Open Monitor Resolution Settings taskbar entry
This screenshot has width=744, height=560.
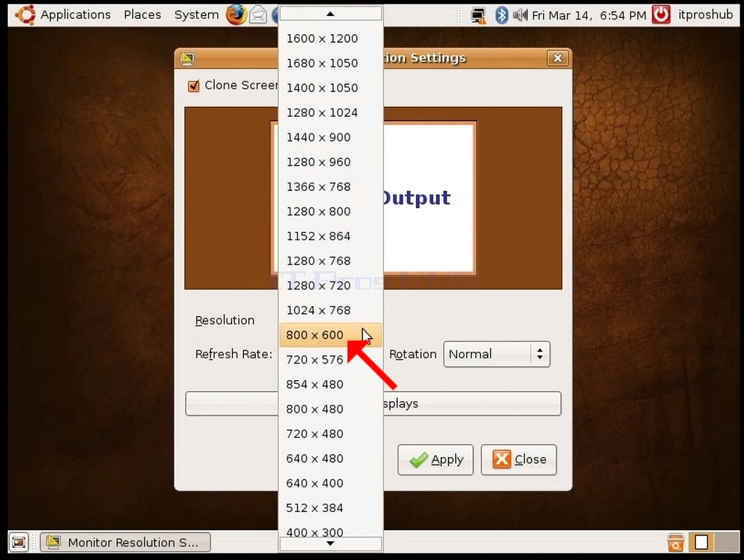[126, 542]
